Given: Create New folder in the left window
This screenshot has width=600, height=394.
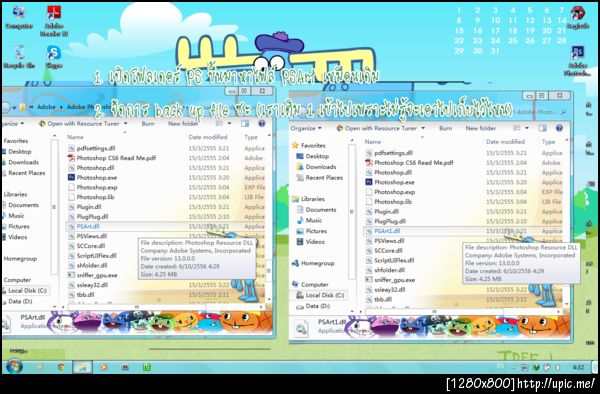Looking at the screenshot, I should point(183,124).
